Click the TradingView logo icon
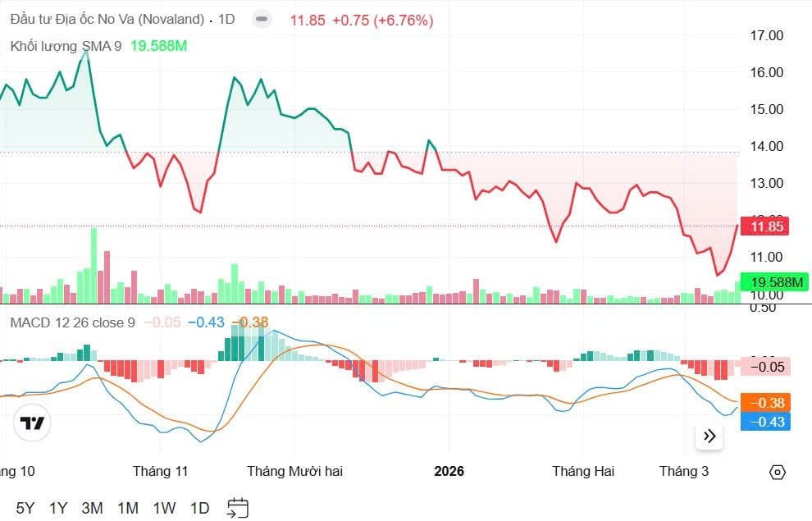Viewport: 812px width, 521px height. [33, 423]
